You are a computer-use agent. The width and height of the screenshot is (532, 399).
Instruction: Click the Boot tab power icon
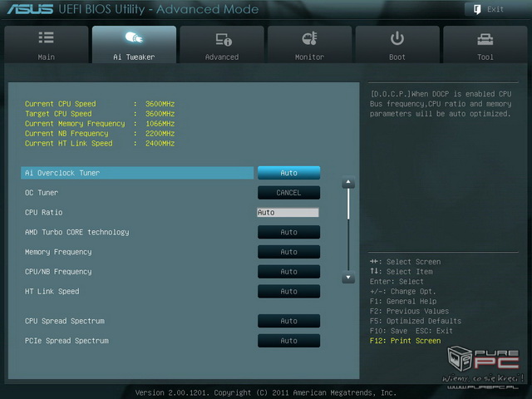[x=397, y=38]
